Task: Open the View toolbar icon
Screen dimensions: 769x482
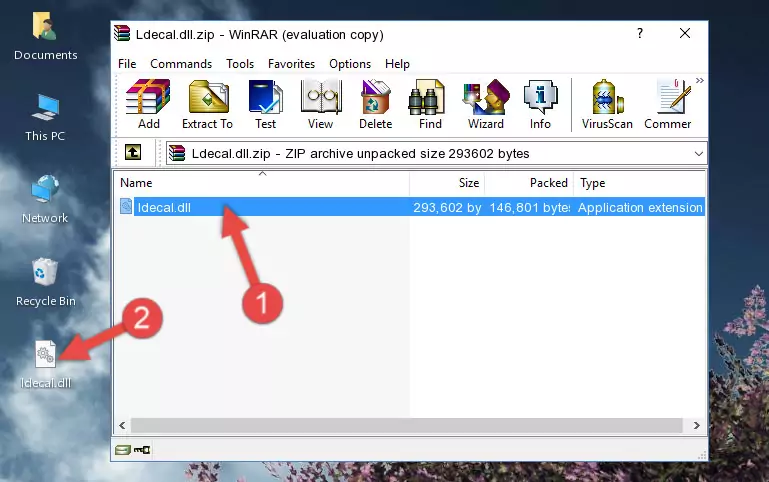Action: pyautogui.click(x=321, y=104)
